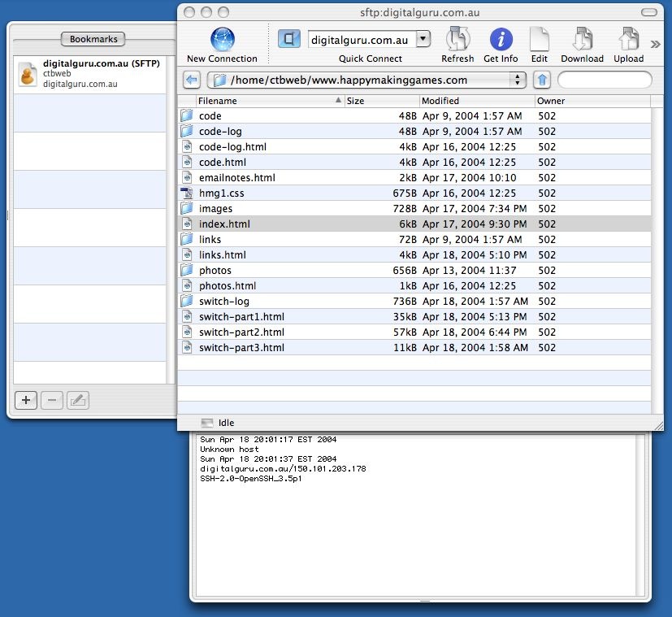672x617 pixels.
Task: Select the file name hmg1.css
Action: click(222, 193)
